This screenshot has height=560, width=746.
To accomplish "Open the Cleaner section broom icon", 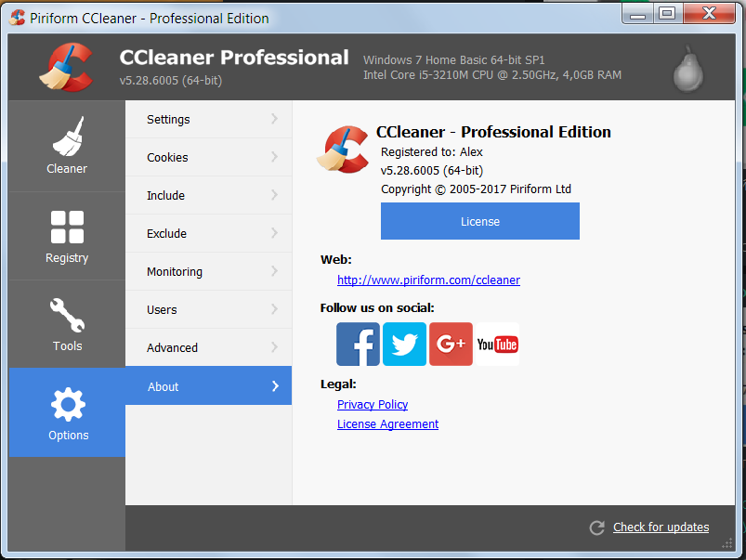I will tap(68, 137).
